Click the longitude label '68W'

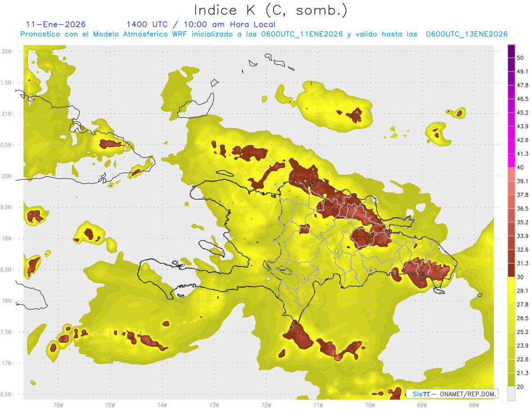[474, 405]
